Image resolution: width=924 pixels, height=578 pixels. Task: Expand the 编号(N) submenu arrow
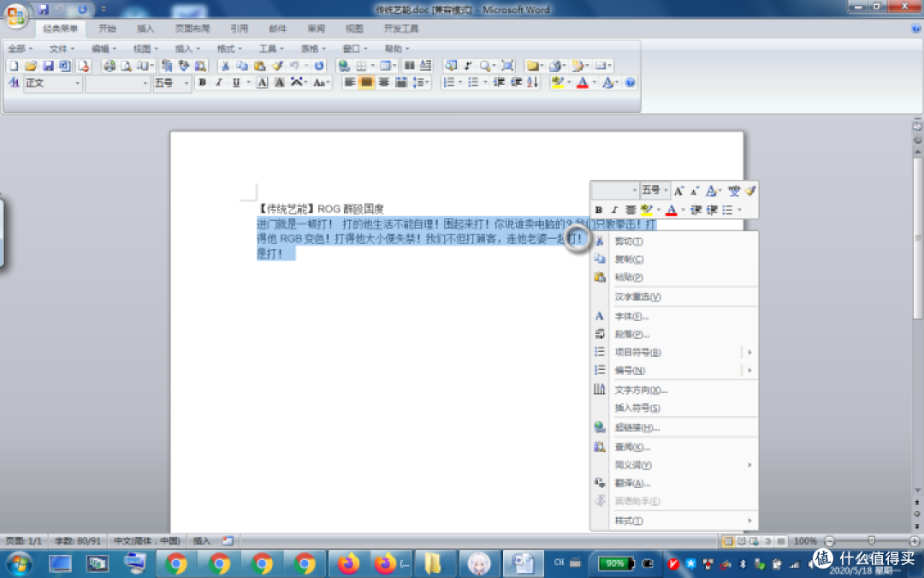(x=749, y=371)
